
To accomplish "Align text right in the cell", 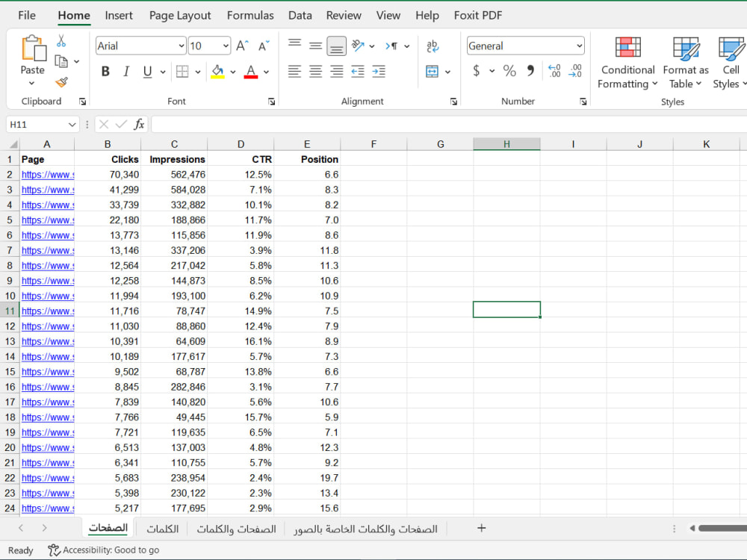I will coord(336,72).
